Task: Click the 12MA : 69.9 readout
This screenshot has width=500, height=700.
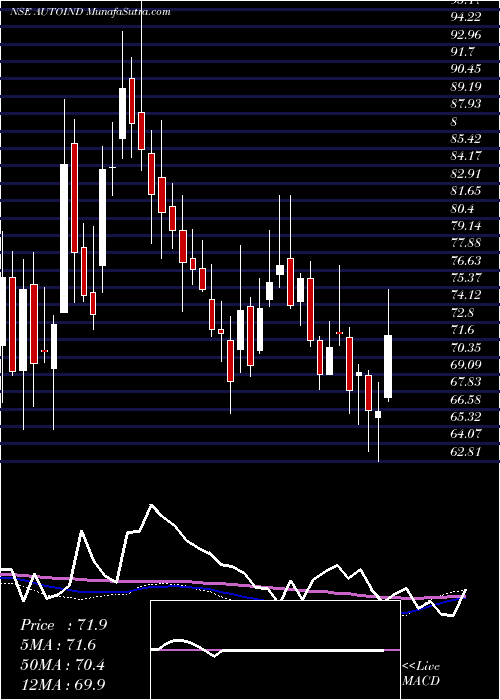Action: point(64,684)
